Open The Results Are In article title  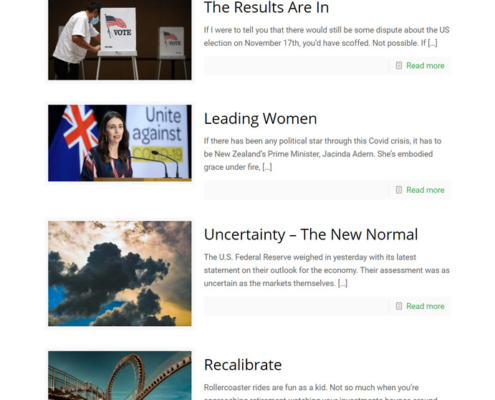pyautogui.click(x=266, y=7)
